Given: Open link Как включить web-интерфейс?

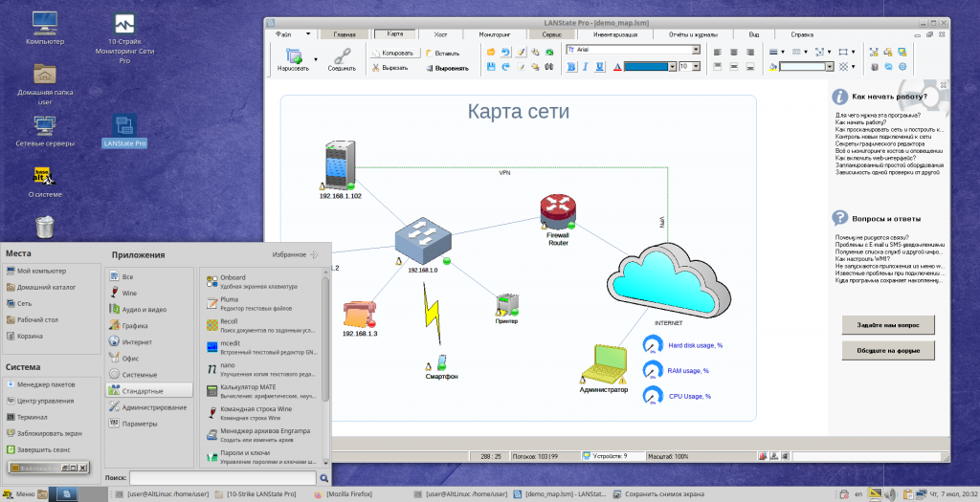Looking at the screenshot, I should 877,158.
